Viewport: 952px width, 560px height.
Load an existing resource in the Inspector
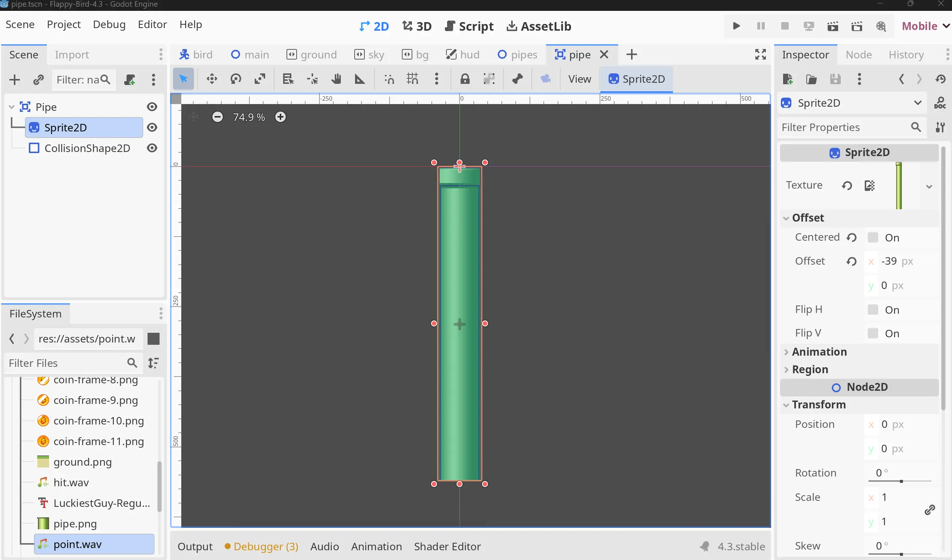point(811,79)
